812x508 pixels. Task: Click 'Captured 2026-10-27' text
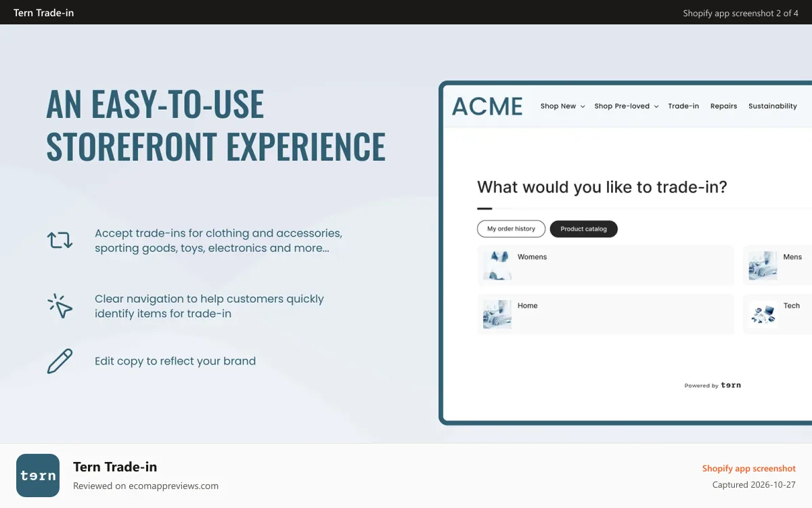(x=754, y=485)
